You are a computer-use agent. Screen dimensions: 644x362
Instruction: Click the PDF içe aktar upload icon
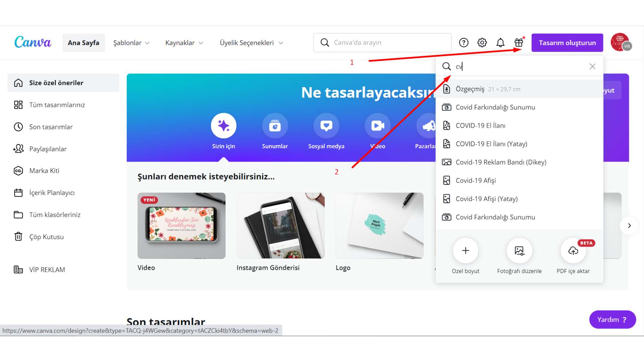573,250
